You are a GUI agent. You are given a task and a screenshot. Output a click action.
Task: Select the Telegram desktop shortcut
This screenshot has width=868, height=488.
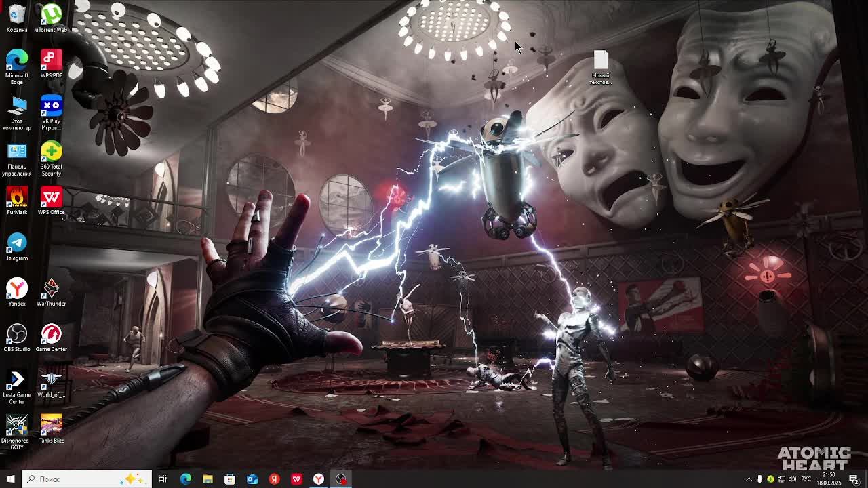coord(17,247)
